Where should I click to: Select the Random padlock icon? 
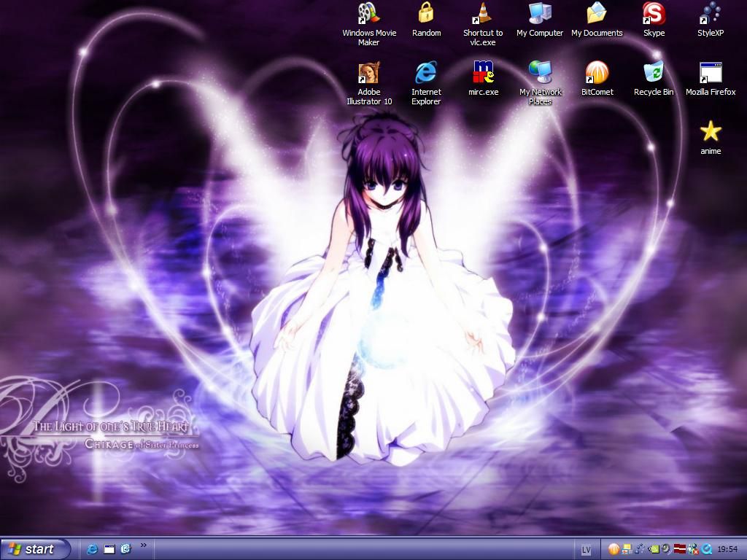[426, 20]
